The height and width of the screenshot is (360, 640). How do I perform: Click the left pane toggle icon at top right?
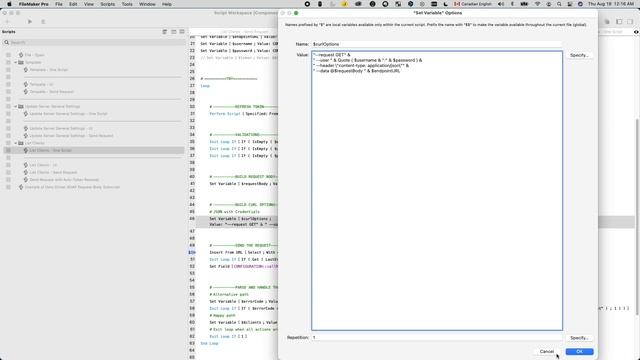[x=619, y=22]
